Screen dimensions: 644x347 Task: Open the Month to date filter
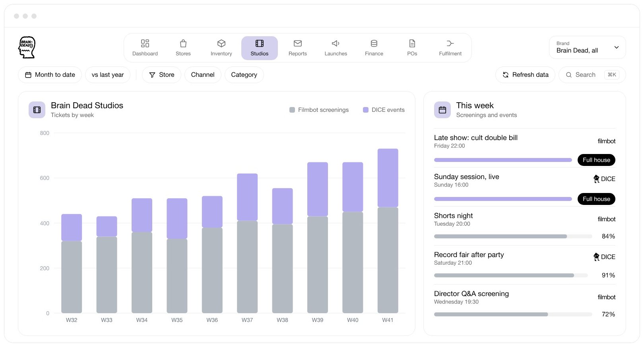pos(50,75)
